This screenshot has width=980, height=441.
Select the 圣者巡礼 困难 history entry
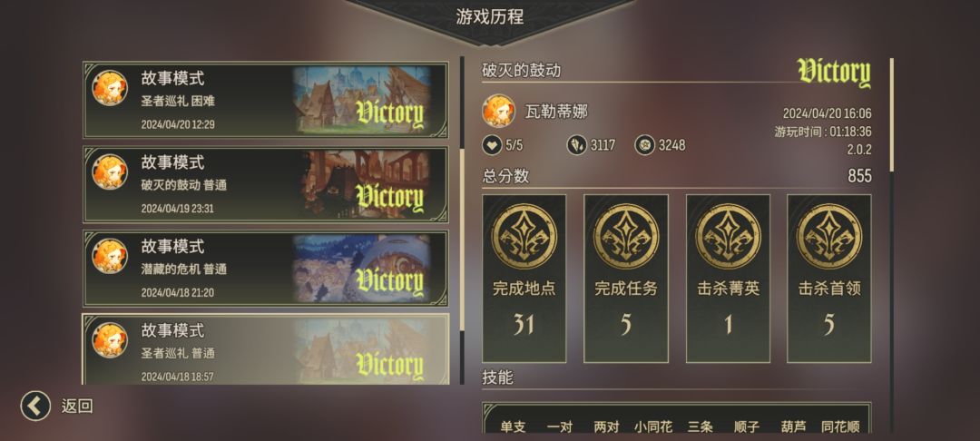[x=266, y=100]
